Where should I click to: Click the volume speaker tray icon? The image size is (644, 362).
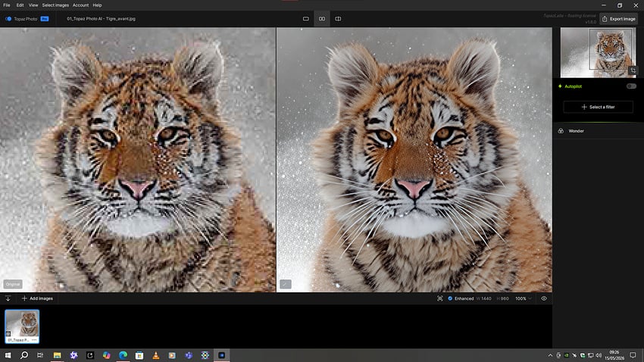pos(599,355)
